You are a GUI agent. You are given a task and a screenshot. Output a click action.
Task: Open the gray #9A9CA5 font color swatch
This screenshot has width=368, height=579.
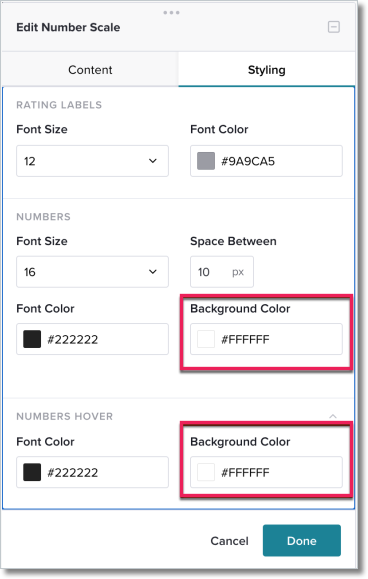pos(206,161)
